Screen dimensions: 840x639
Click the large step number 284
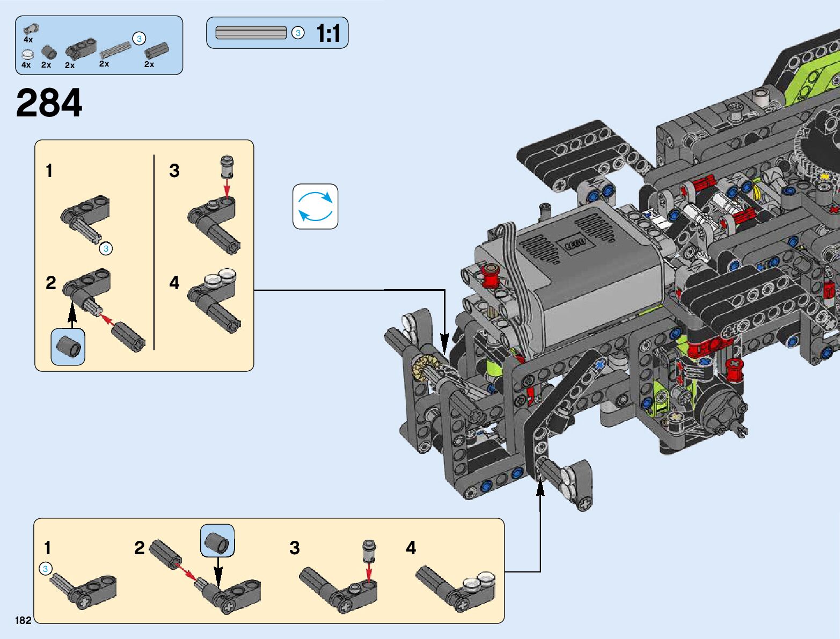(49, 103)
